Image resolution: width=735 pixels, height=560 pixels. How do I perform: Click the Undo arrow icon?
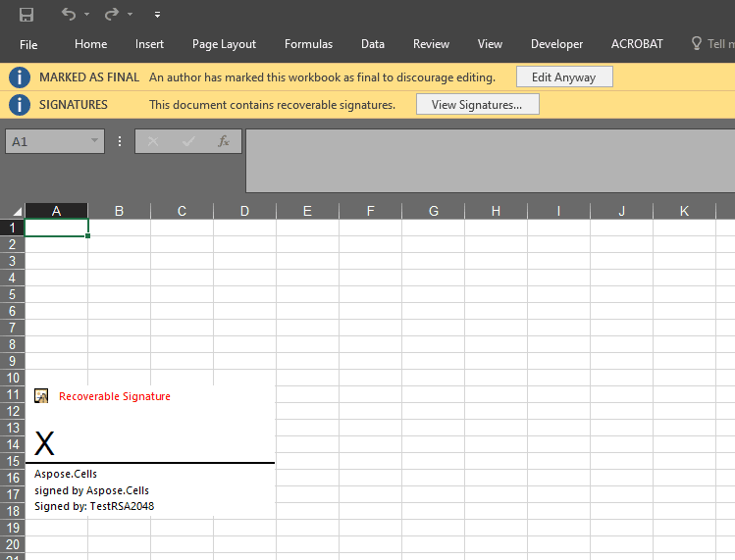[x=68, y=15]
